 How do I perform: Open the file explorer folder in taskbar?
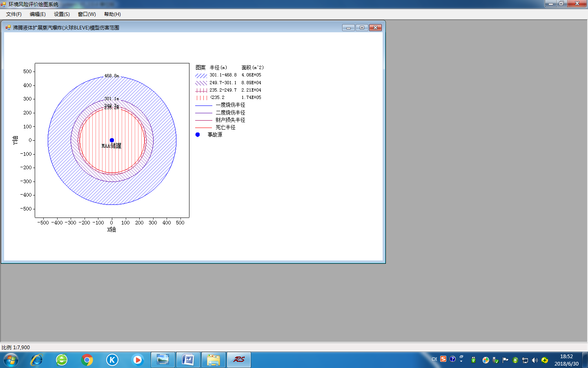(x=214, y=360)
